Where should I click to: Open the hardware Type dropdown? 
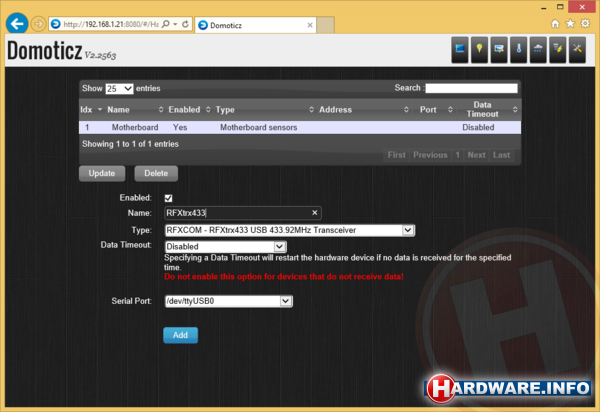[290, 230]
